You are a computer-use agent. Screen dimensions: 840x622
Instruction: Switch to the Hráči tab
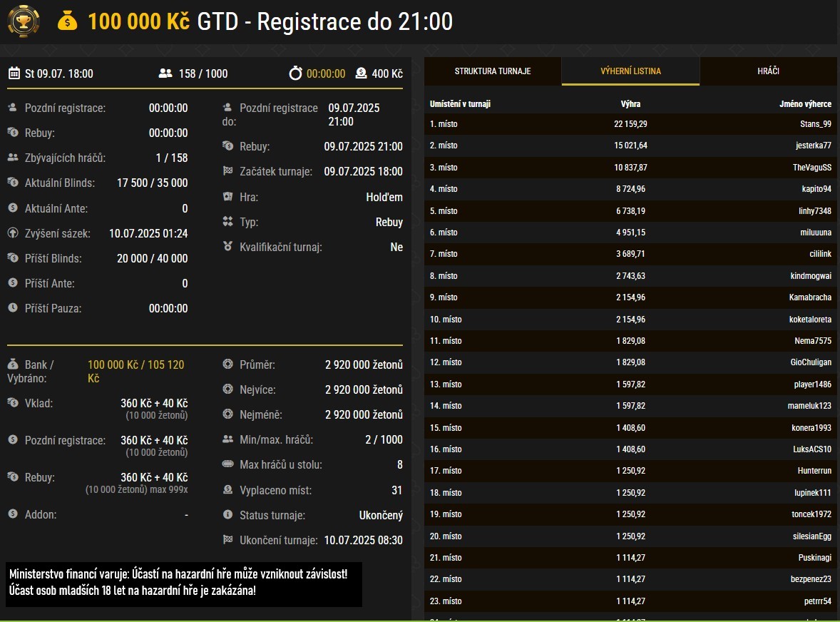pyautogui.click(x=768, y=71)
